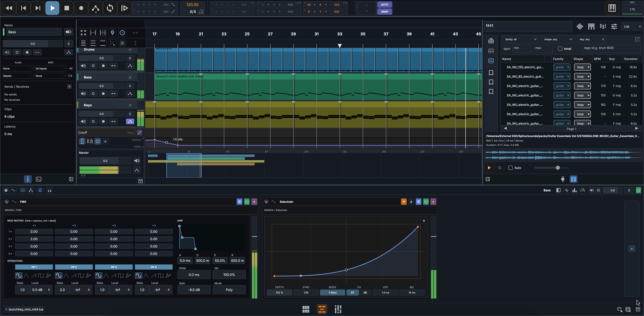
Task: Click the zoom-to-fit icon above track list
Action: pos(83,33)
